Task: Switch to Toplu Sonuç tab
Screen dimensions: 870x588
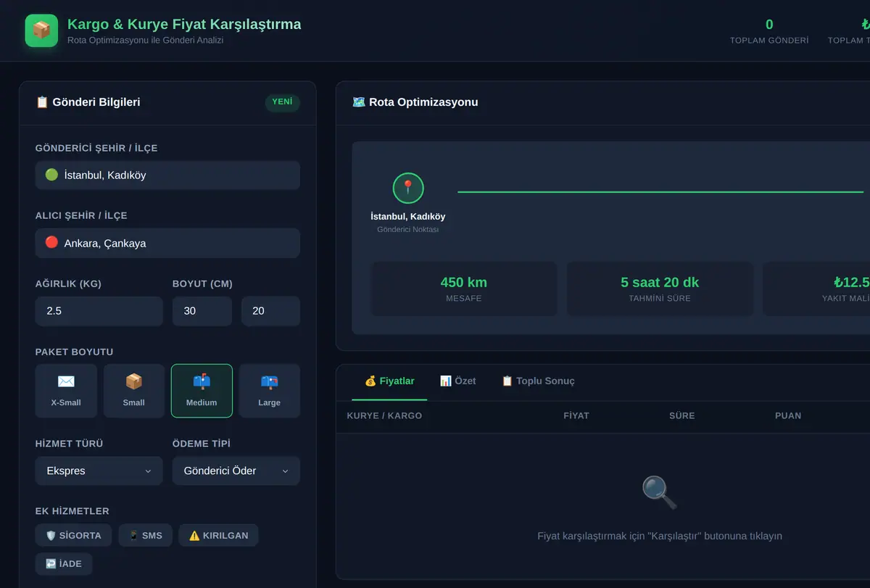Action: click(538, 381)
